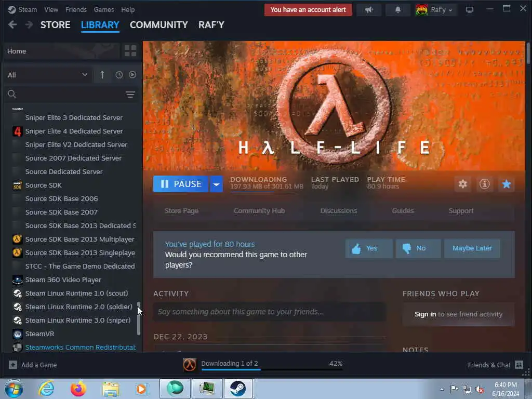Image resolution: width=532 pixels, height=399 pixels.
Task: Click thumbs-up Yes recommendation button
Action: tap(369, 248)
